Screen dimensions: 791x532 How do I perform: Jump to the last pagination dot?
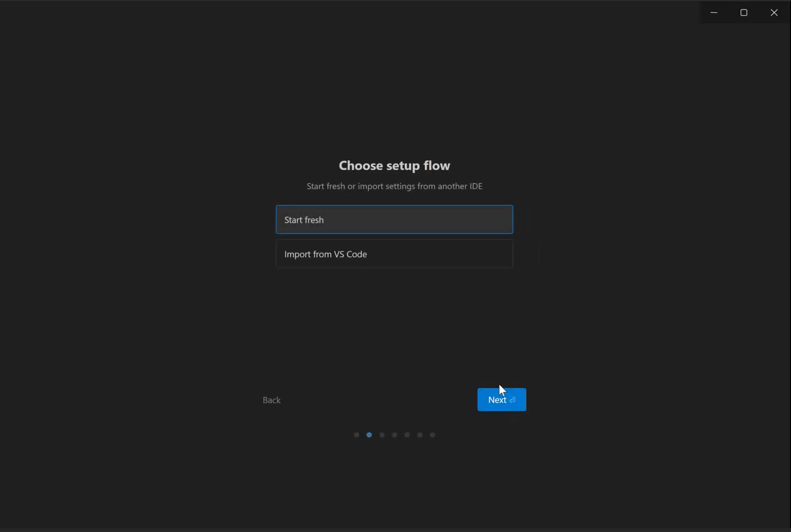[432, 435]
